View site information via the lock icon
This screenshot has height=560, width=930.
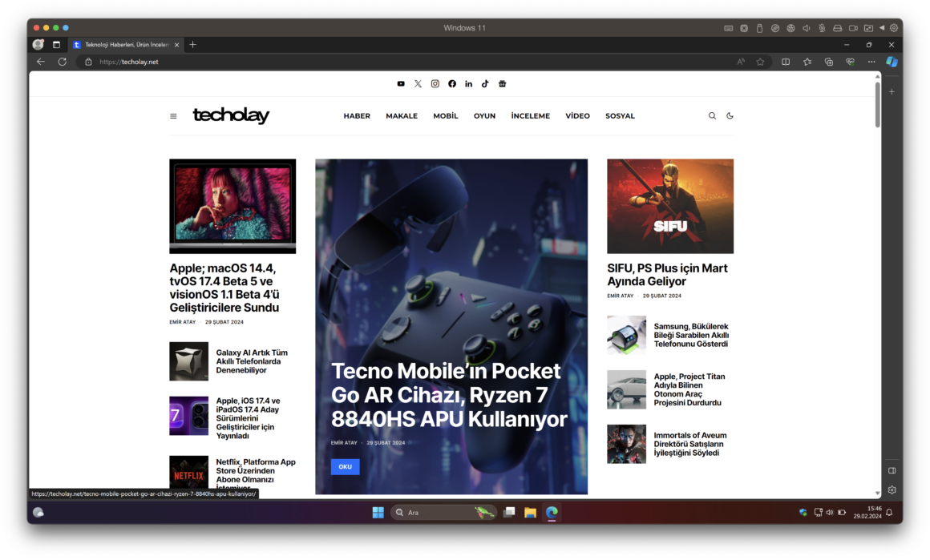(88, 62)
